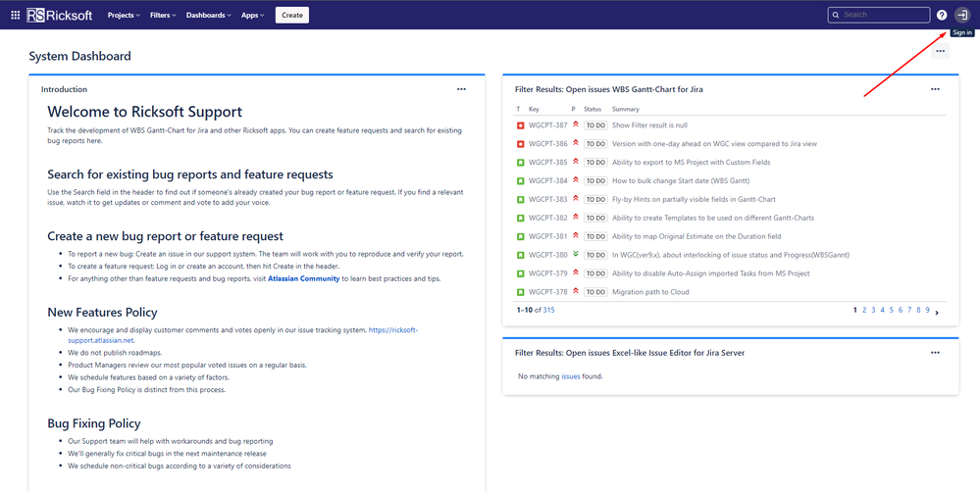This screenshot has height=492, width=980.
Task: Click the bug type icon for WGCPT-387
Action: click(520, 125)
